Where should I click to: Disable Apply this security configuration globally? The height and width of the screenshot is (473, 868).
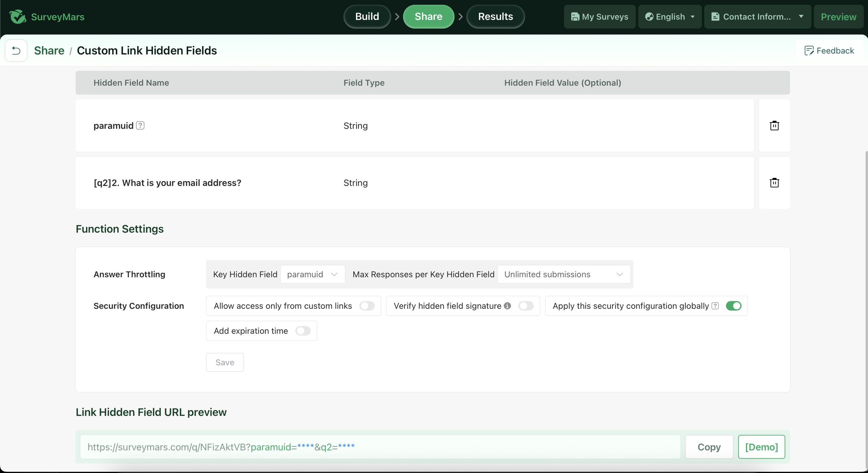point(733,306)
